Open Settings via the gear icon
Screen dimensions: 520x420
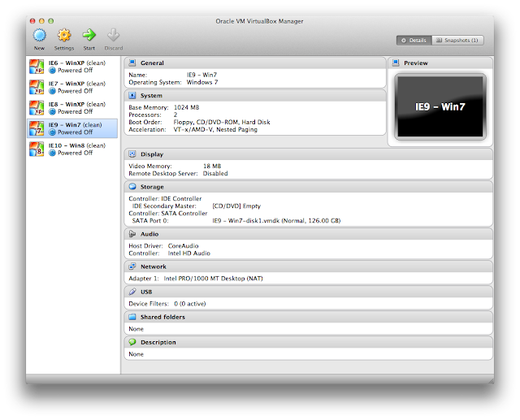pyautogui.click(x=64, y=35)
